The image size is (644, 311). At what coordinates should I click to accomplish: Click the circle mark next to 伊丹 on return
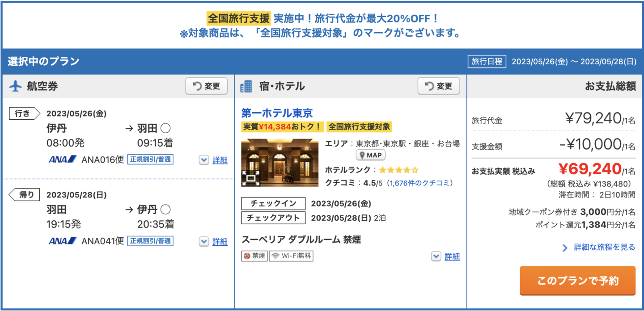point(165,210)
